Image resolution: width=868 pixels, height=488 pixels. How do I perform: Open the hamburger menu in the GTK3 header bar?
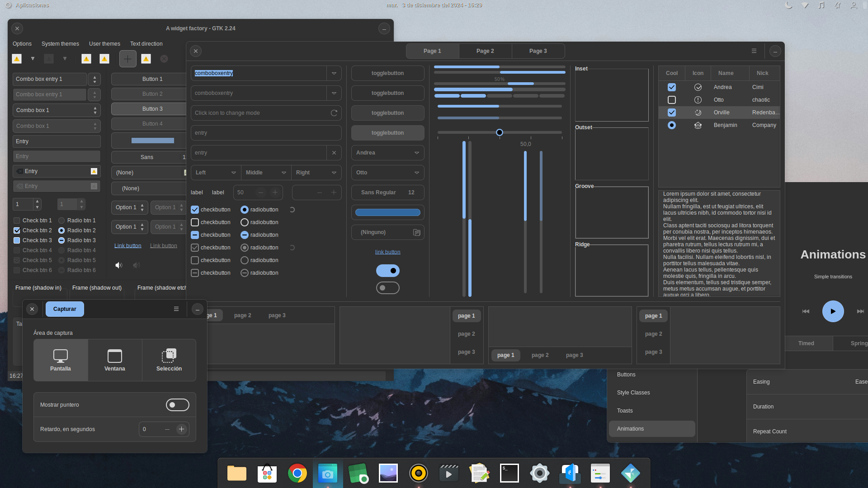754,51
